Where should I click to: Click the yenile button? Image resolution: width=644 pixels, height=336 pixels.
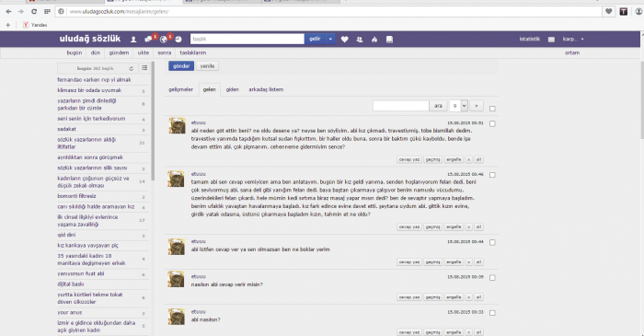(x=207, y=66)
